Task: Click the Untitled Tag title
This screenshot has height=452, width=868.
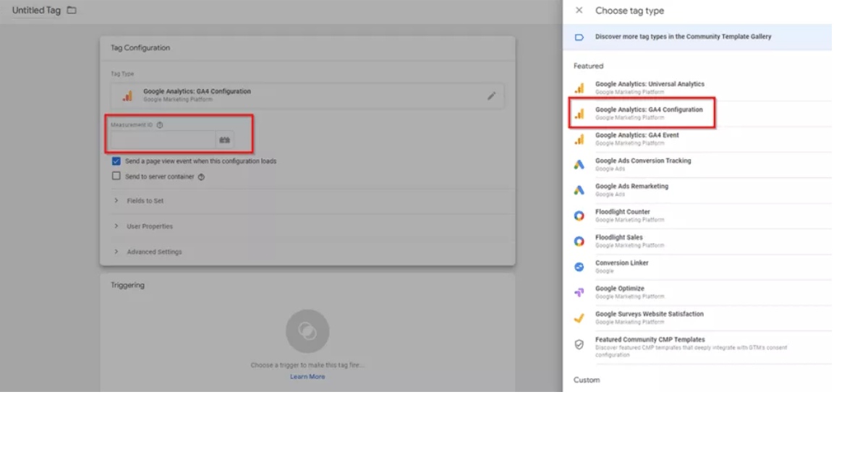Action: pos(36,11)
